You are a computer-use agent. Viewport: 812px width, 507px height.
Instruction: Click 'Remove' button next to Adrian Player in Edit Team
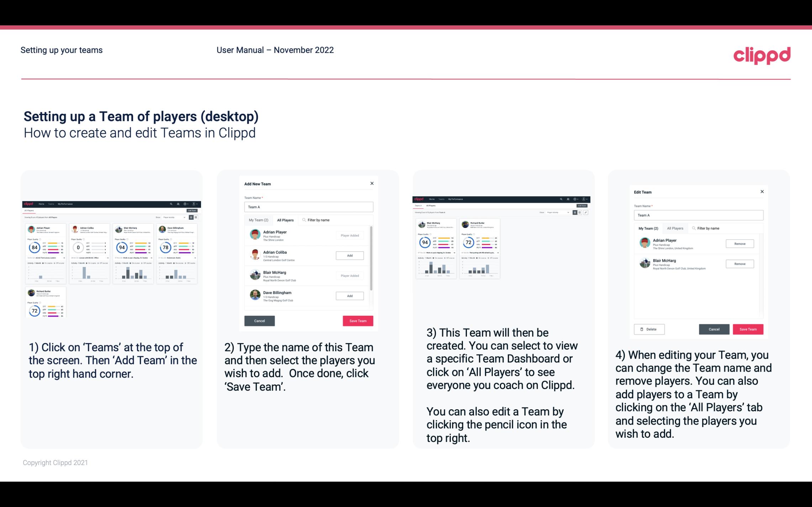point(739,244)
